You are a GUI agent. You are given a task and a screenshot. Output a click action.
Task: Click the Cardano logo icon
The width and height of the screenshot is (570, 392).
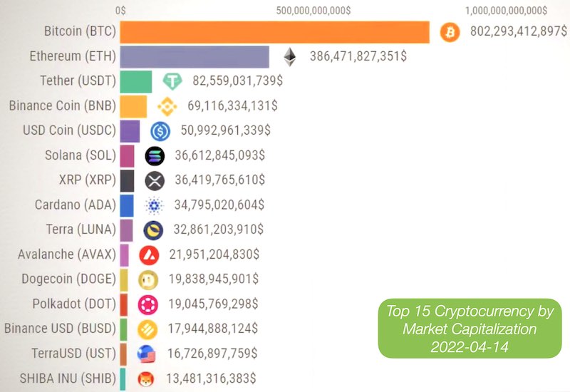click(154, 205)
